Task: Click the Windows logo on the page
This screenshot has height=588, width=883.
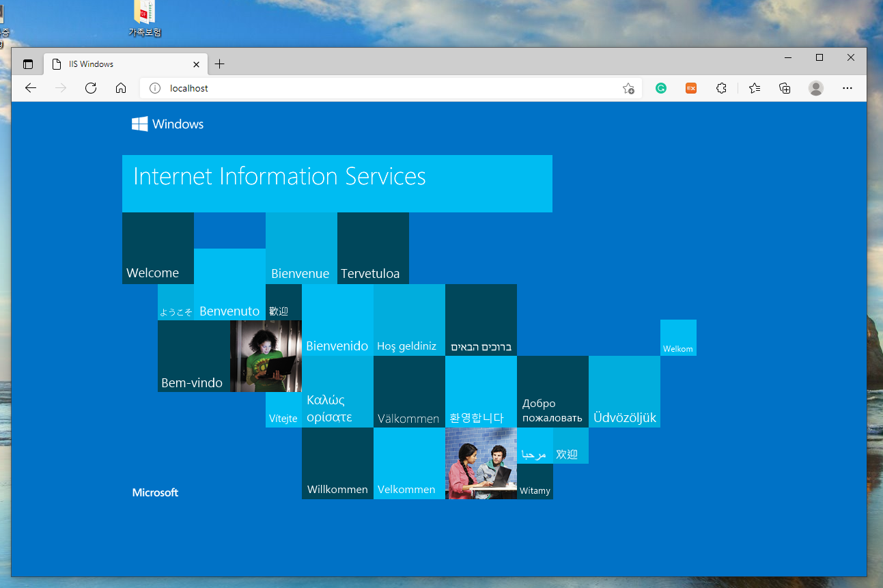Action: [x=168, y=124]
